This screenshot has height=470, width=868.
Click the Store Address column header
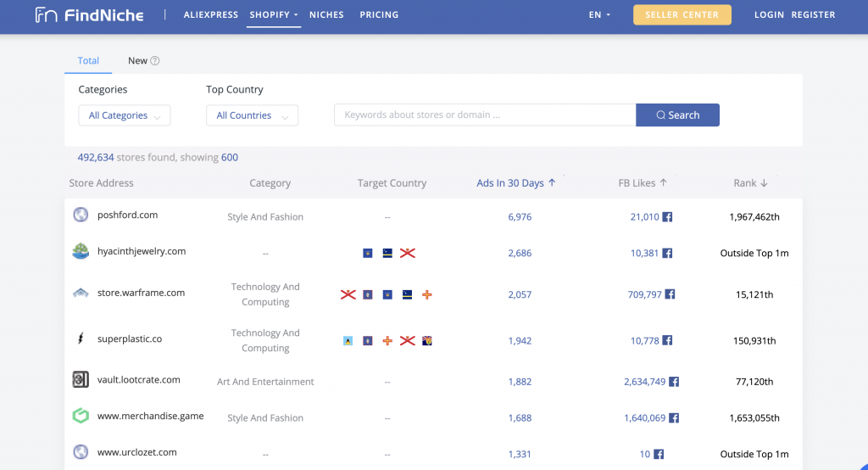(x=102, y=183)
